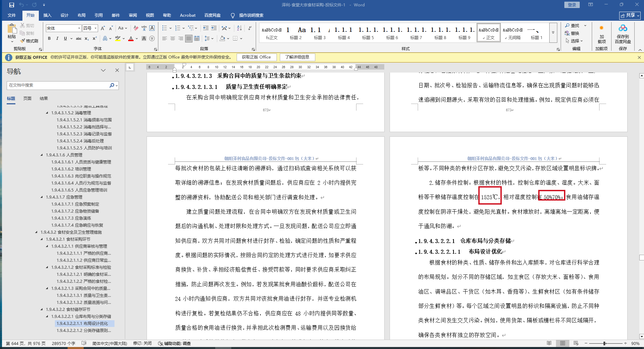Open the font size dropdown 四号
The image size is (644, 349).
pos(95,28)
